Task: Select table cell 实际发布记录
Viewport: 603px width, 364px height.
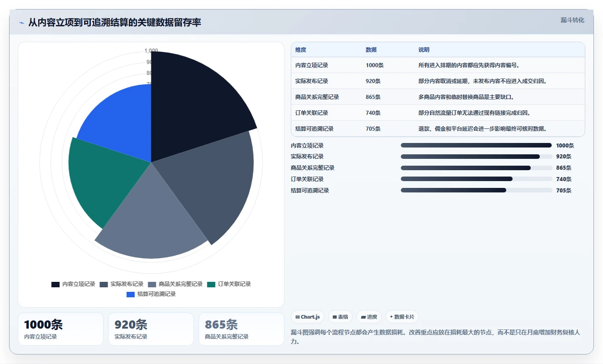Action: click(312, 81)
